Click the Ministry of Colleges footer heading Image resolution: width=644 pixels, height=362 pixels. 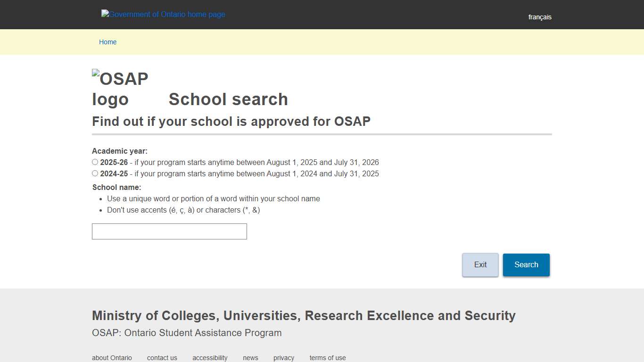(x=304, y=315)
